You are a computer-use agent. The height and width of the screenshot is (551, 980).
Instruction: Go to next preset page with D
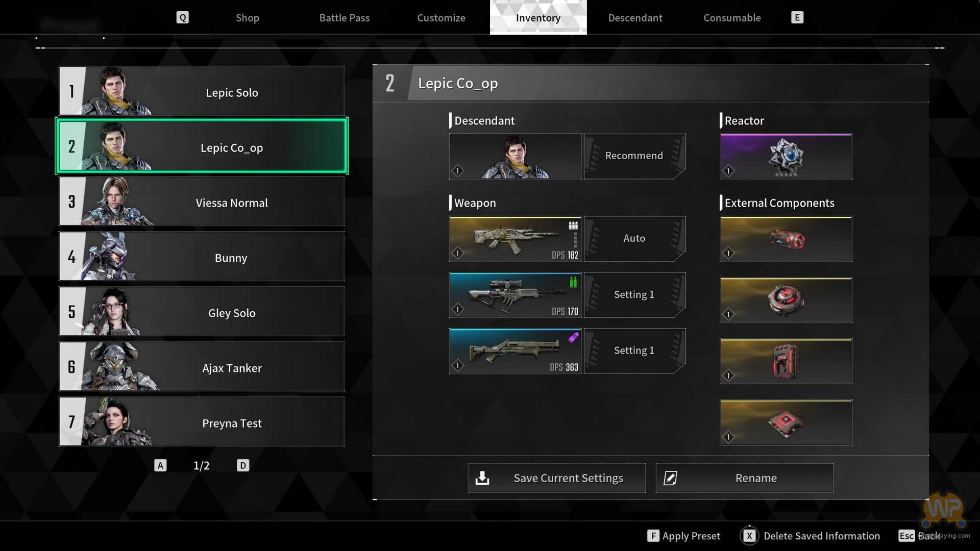[x=243, y=465]
